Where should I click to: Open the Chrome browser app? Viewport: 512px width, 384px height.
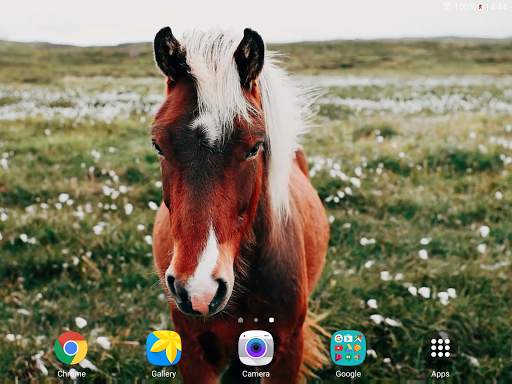click(x=71, y=349)
